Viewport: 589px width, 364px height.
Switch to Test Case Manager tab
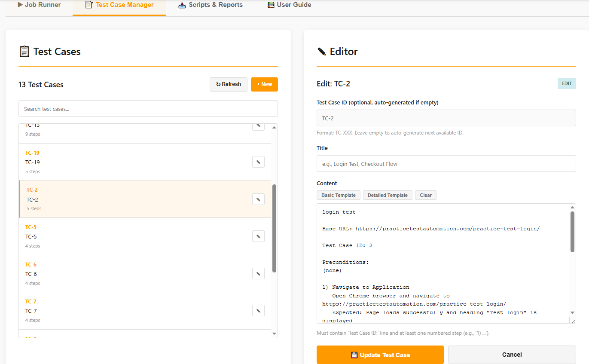point(119,5)
